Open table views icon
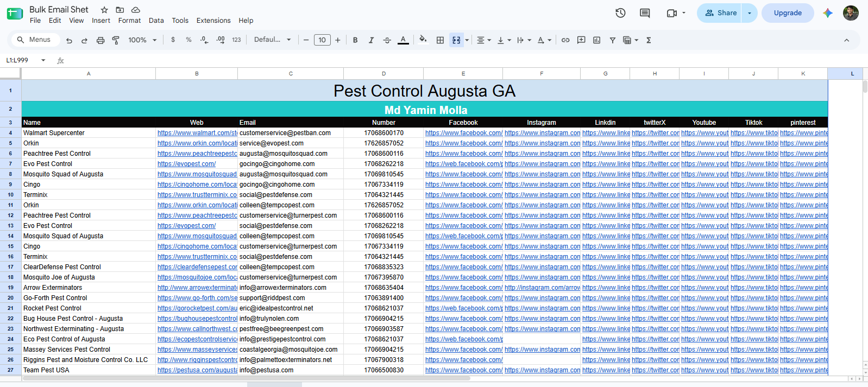 (630, 40)
